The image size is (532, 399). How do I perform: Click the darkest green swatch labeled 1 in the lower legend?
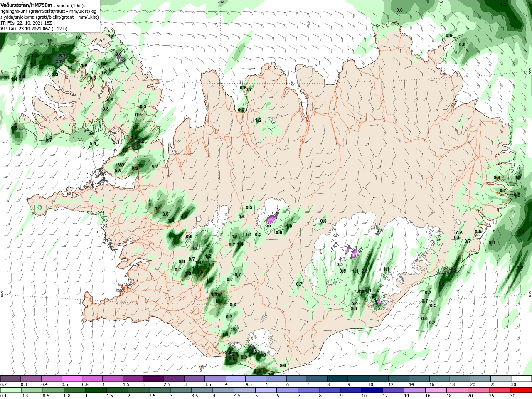coord(95,390)
